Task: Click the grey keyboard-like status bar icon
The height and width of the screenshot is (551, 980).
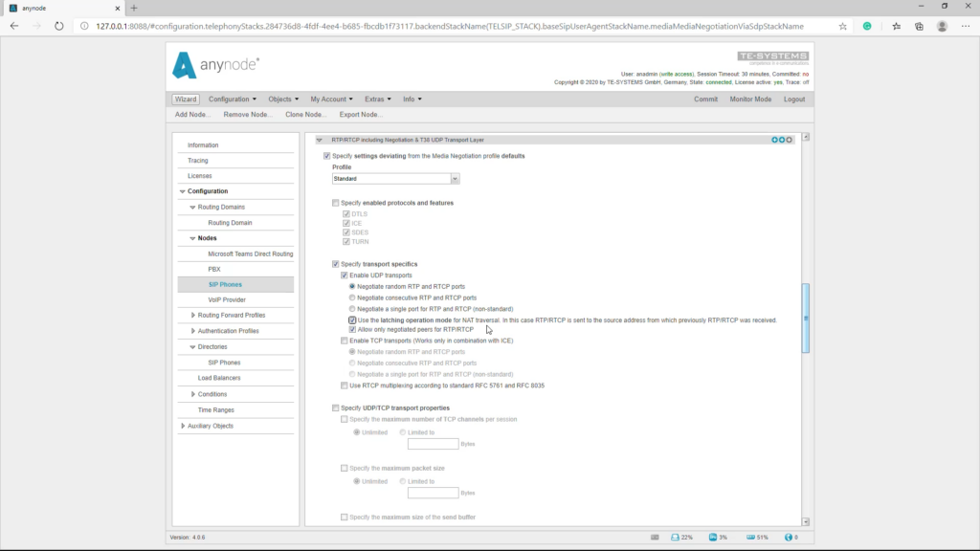Action: click(x=655, y=538)
